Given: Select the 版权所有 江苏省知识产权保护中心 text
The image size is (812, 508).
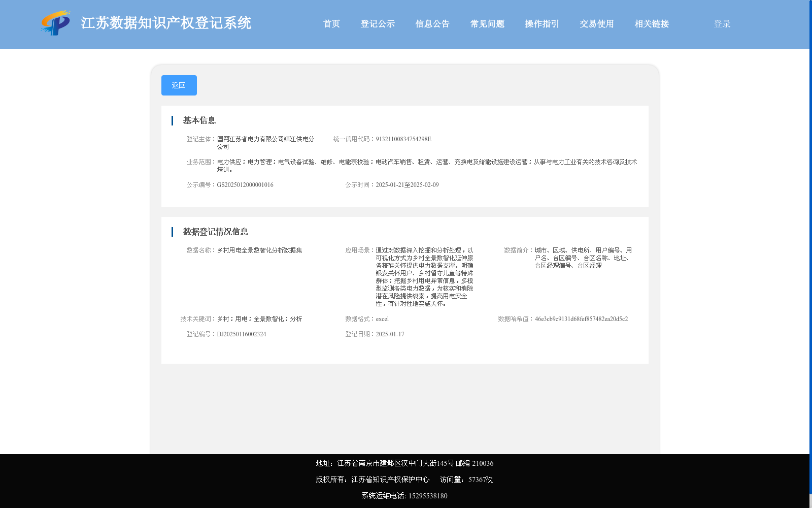Looking at the screenshot, I should (373, 480).
